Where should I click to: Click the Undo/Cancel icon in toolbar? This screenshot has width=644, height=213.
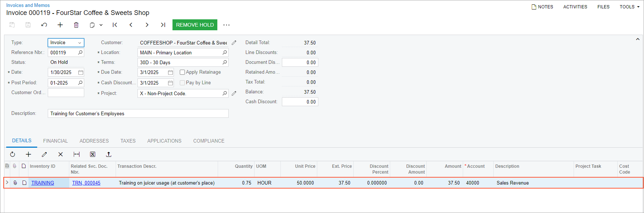tap(44, 25)
